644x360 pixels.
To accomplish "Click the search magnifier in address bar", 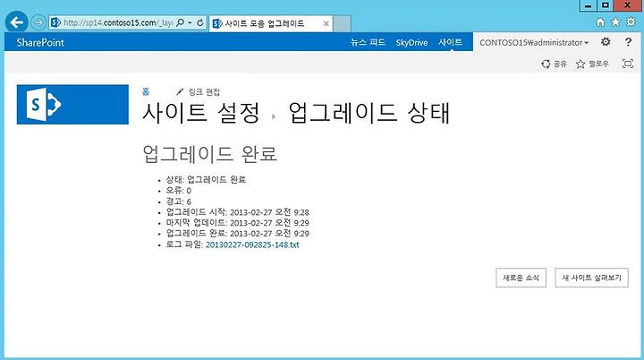I will tap(180, 22).
